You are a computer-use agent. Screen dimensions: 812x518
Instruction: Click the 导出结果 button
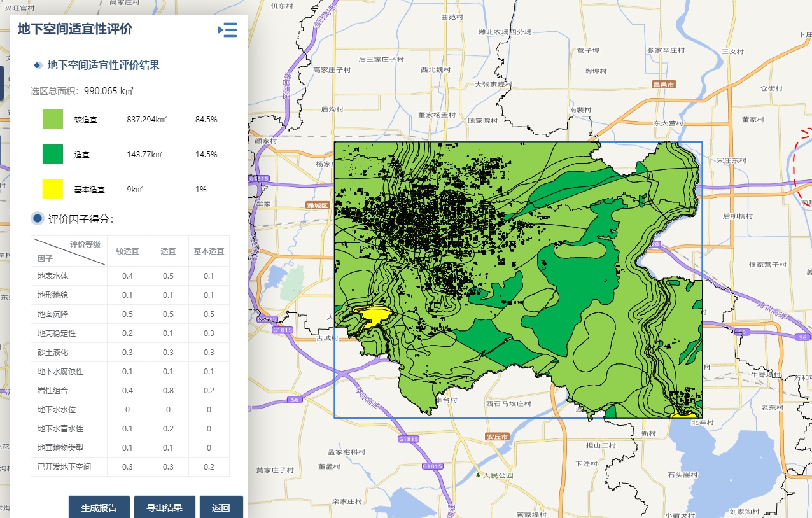point(164,507)
